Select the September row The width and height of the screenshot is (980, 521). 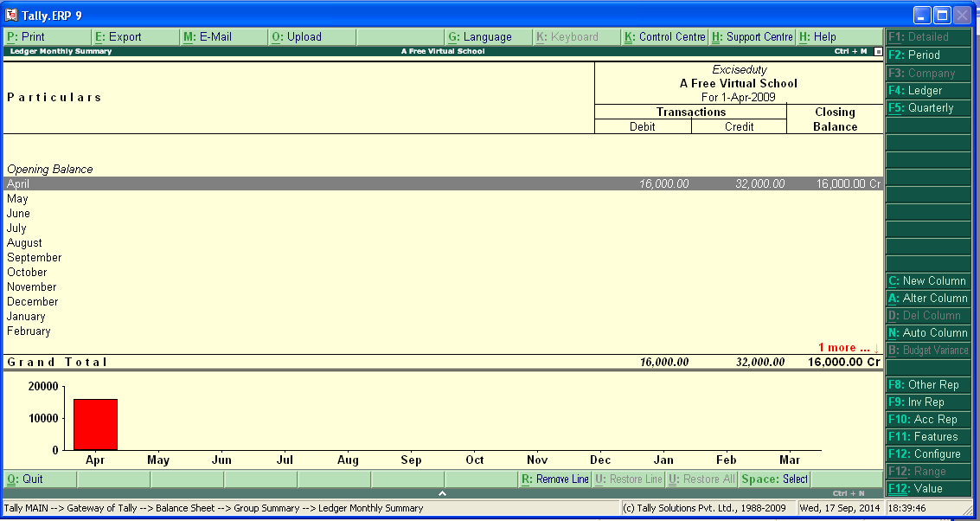click(443, 258)
